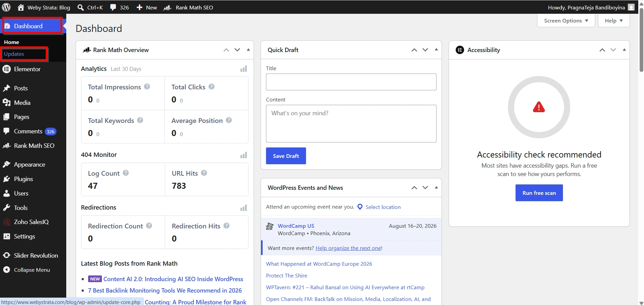Move the WordPress Events and News widget up
This screenshot has height=305, width=644.
tap(414, 188)
